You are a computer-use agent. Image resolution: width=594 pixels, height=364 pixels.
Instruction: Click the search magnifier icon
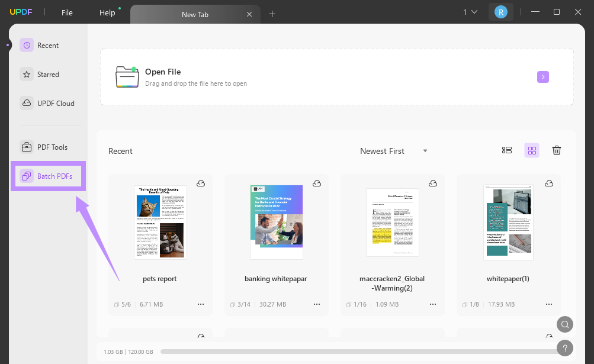564,324
